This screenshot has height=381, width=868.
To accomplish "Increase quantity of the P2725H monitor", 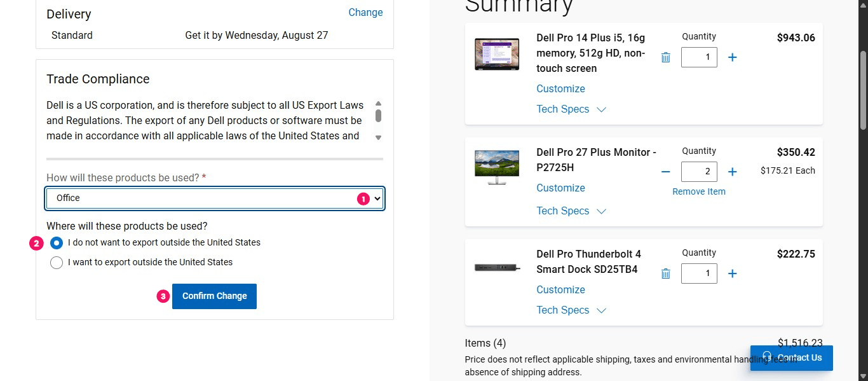I will [732, 172].
